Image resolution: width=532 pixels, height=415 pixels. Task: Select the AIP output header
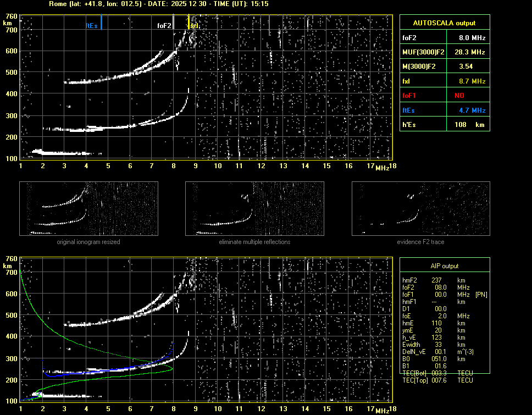tap(444, 266)
